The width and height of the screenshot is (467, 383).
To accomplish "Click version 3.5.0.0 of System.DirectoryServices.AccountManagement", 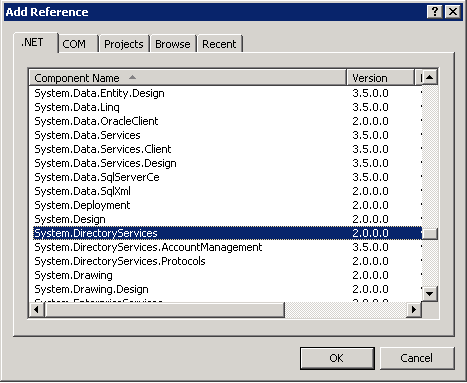I will point(370,247).
